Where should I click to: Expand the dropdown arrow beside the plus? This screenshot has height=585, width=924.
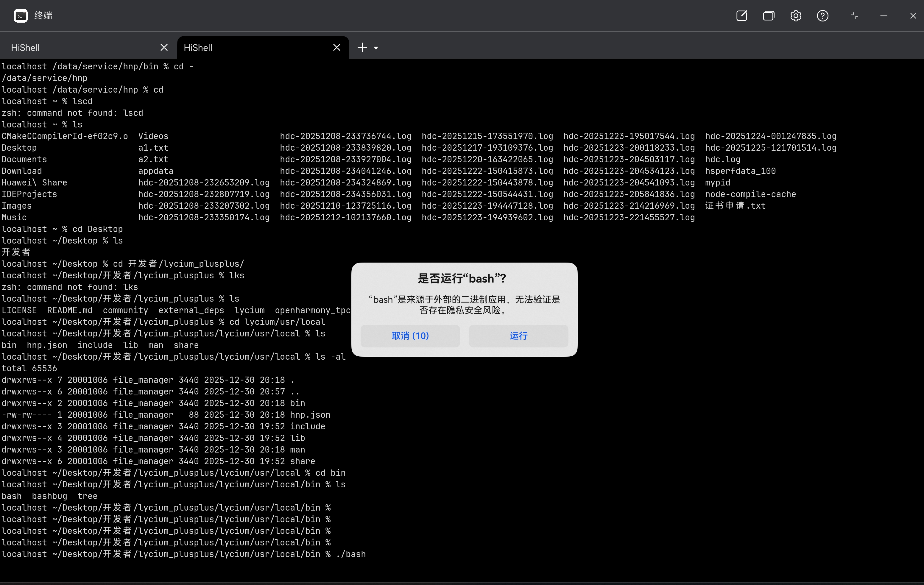[x=376, y=48]
